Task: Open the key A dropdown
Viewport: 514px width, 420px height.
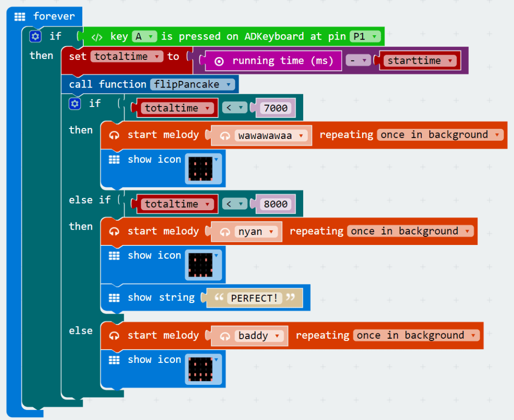Action: (145, 36)
